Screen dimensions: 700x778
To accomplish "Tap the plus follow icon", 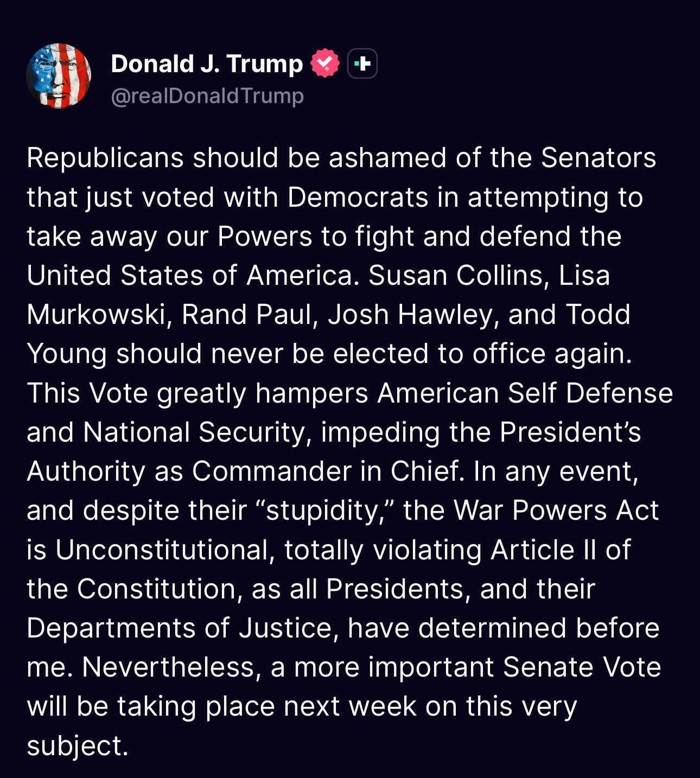I will click(x=362, y=63).
